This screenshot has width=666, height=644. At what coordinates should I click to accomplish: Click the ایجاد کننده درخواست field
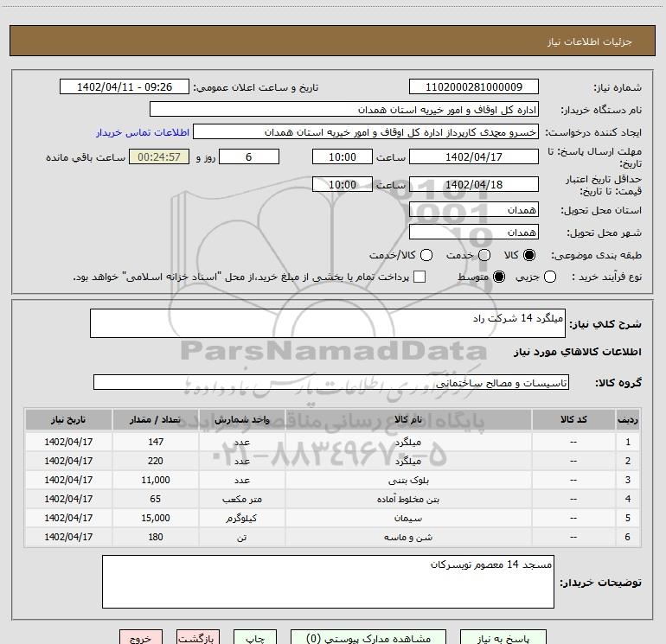pyautogui.click(x=366, y=132)
